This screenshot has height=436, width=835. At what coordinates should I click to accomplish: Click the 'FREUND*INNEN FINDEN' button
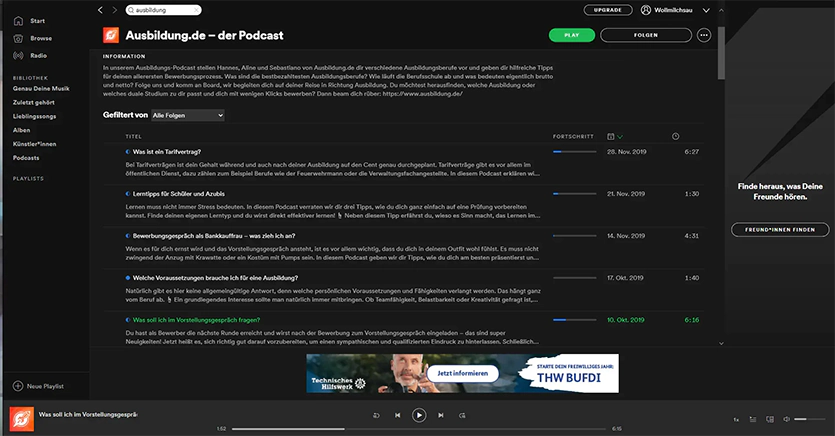tap(780, 229)
